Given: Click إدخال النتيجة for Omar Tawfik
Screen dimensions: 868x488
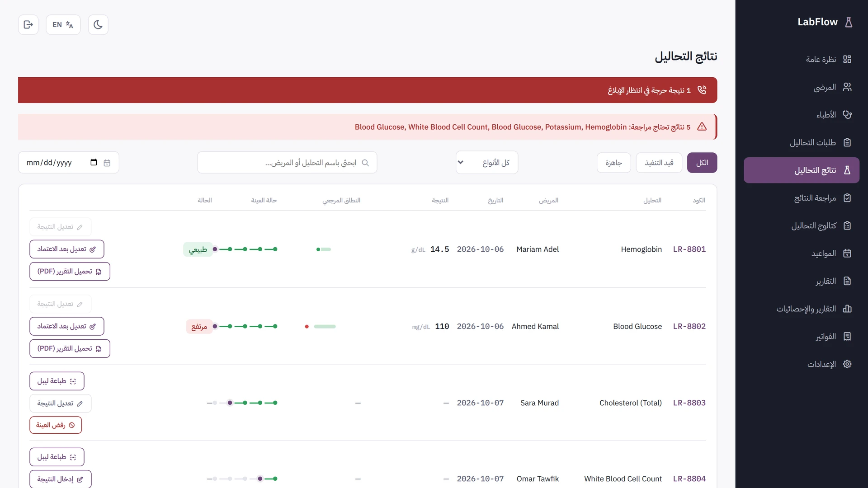Looking at the screenshot, I should click(x=61, y=479).
